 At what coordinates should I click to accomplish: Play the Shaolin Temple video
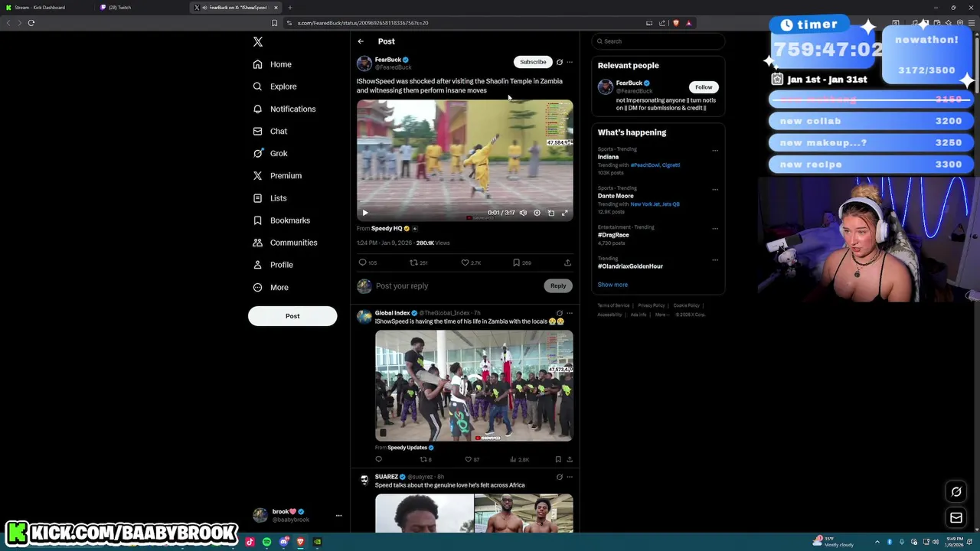[365, 213]
